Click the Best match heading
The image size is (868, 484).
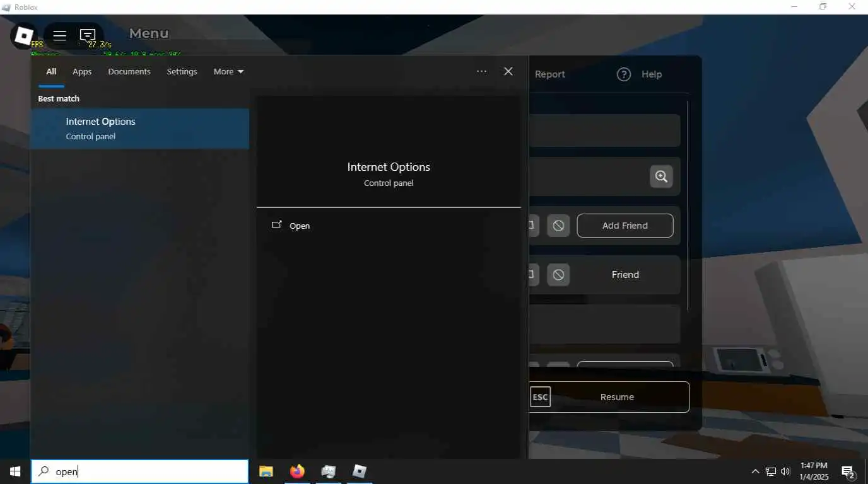59,99
